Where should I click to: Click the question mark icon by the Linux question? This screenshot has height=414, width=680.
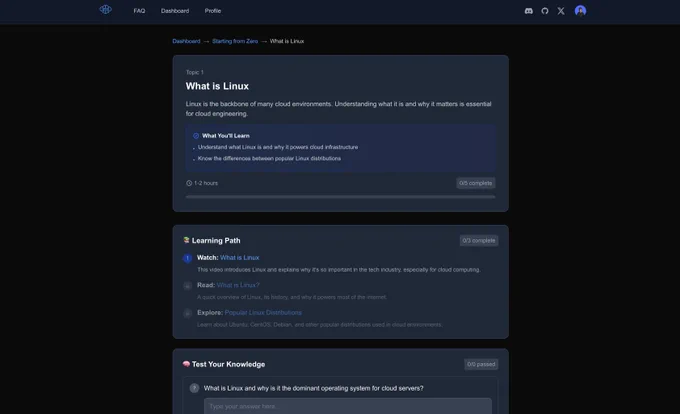coord(194,388)
